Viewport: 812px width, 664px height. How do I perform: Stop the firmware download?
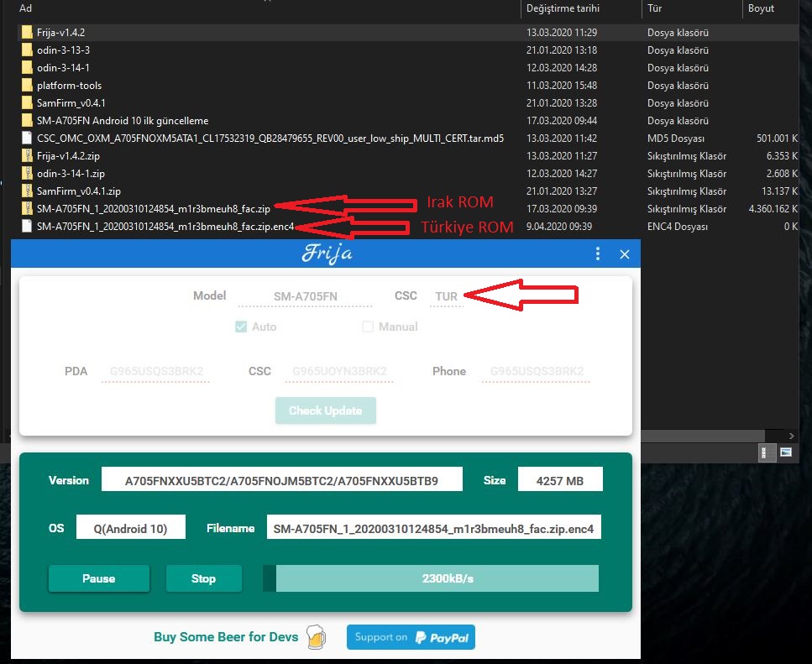pos(203,578)
